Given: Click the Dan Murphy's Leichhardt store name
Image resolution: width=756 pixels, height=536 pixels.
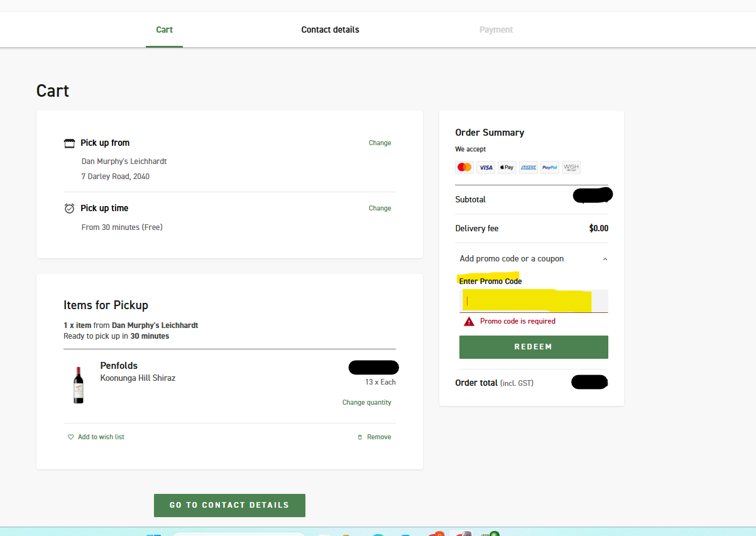Looking at the screenshot, I should [x=124, y=161].
